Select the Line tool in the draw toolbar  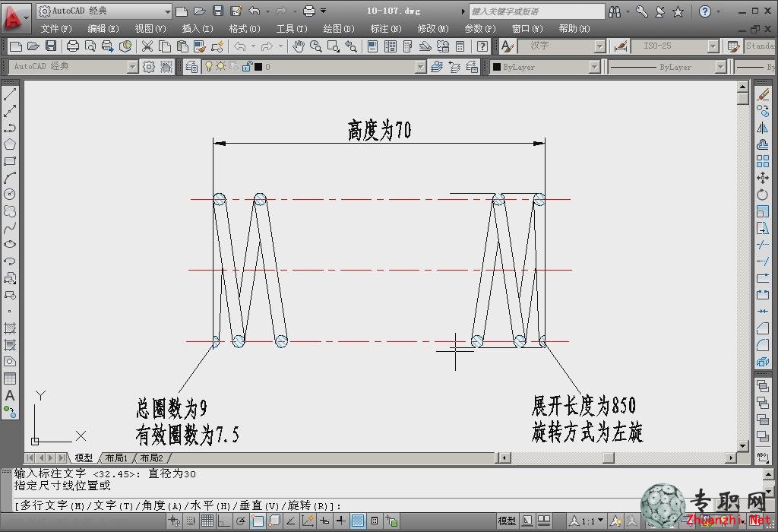click(x=10, y=93)
